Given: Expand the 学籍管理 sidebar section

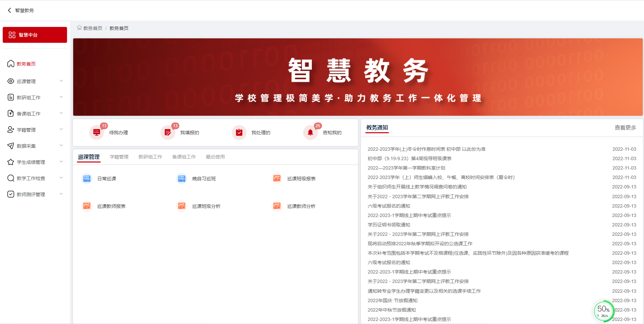Looking at the screenshot, I should tap(35, 129).
